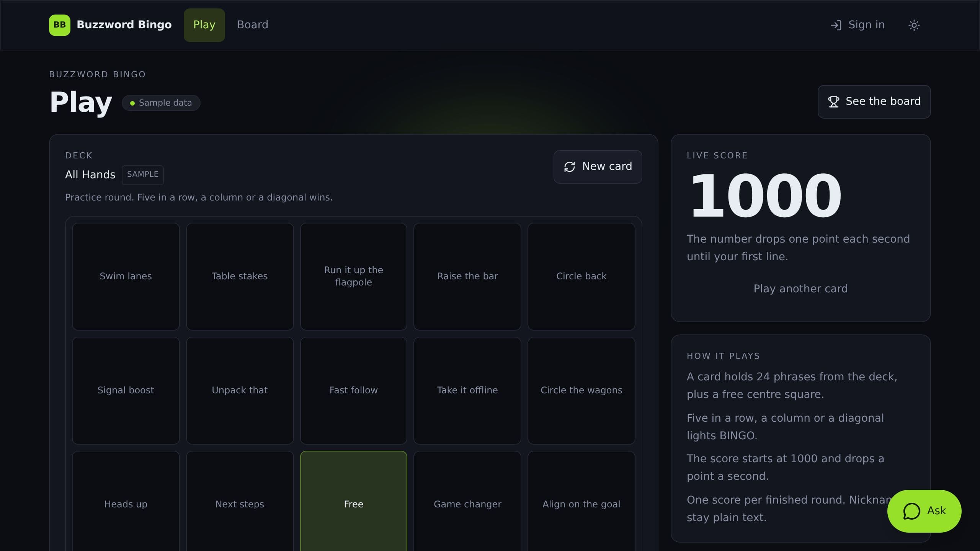Mark the Circle back square
This screenshot has height=551, width=980.
(x=581, y=276)
